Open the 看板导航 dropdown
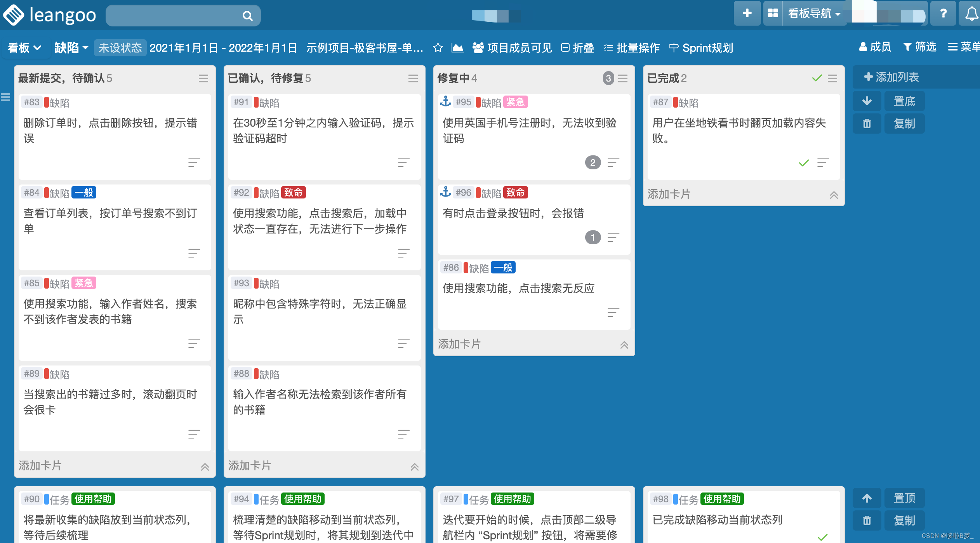The width and height of the screenshot is (980, 543). point(814,14)
